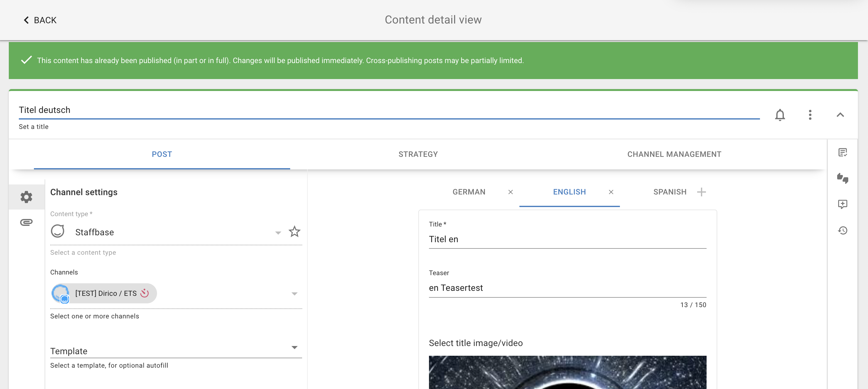Add a comment via sidebar icon
This screenshot has height=389, width=868.
[x=843, y=204]
